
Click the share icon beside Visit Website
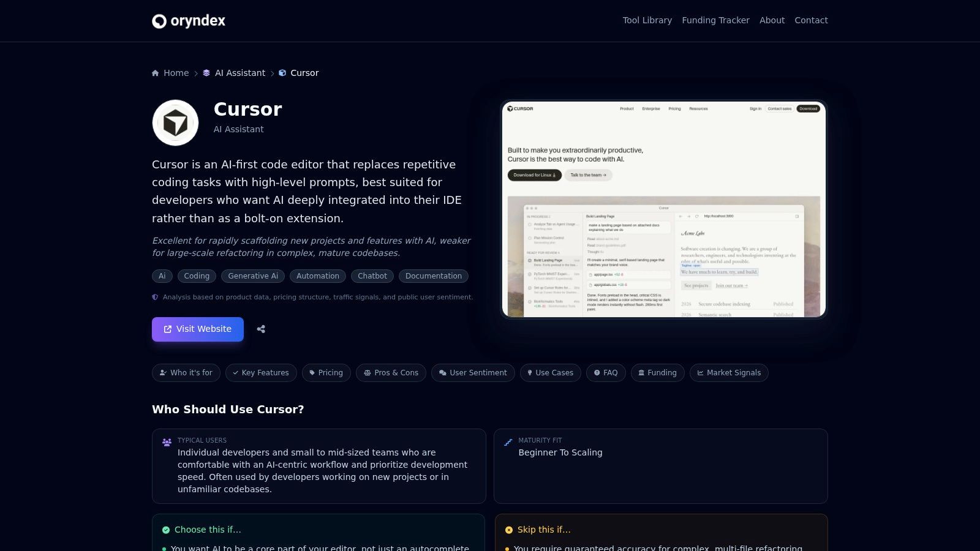click(261, 329)
